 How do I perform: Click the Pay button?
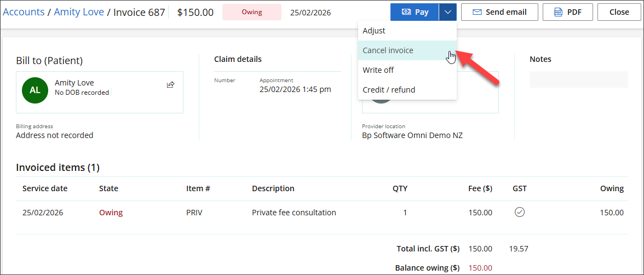pos(415,12)
